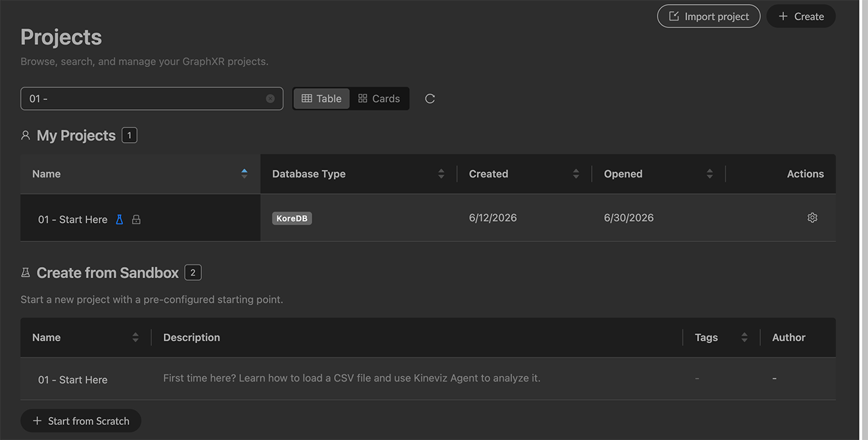Sort My Projects by Name
The height and width of the screenshot is (440, 868).
point(244,174)
